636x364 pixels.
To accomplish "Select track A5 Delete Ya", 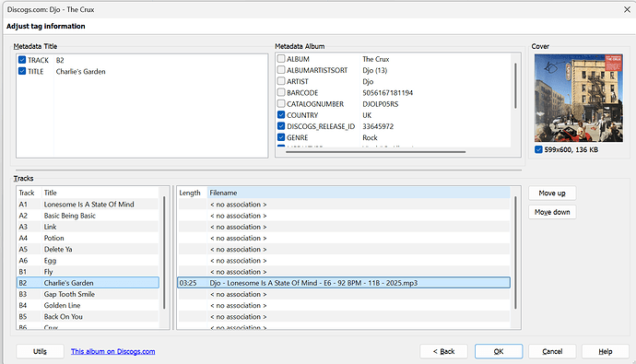I will pos(88,250).
